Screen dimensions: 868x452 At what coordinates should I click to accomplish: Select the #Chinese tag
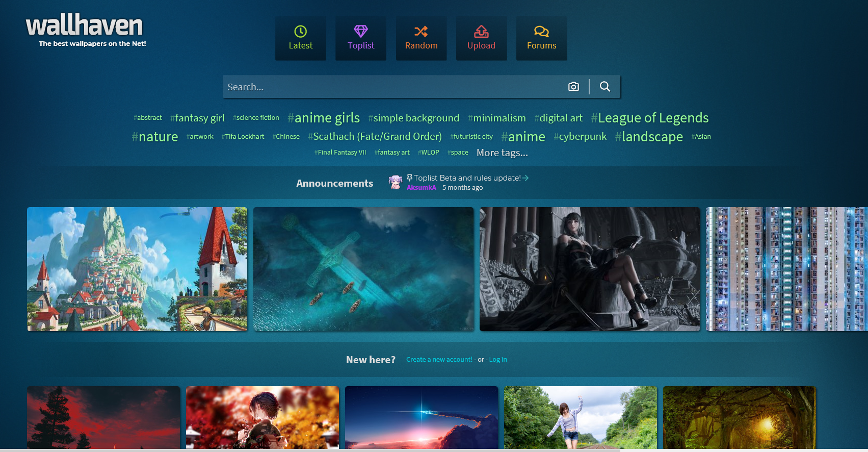(286, 137)
